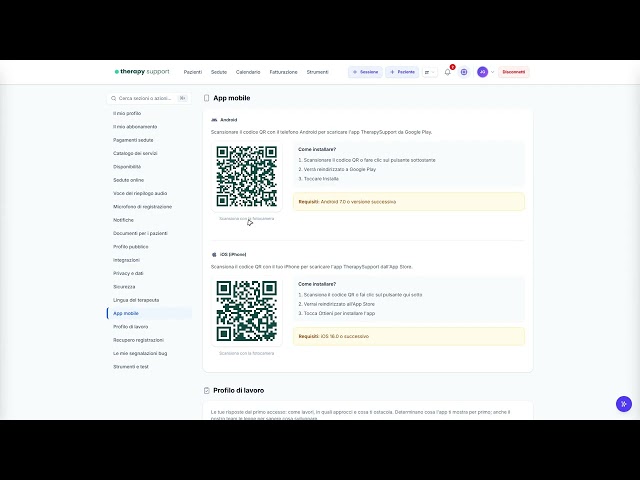Click the Android QR code
Viewport: 640px width, 480px height.
point(247,177)
